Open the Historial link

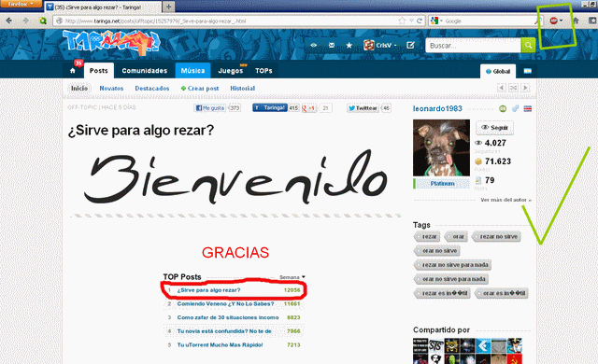(x=243, y=89)
